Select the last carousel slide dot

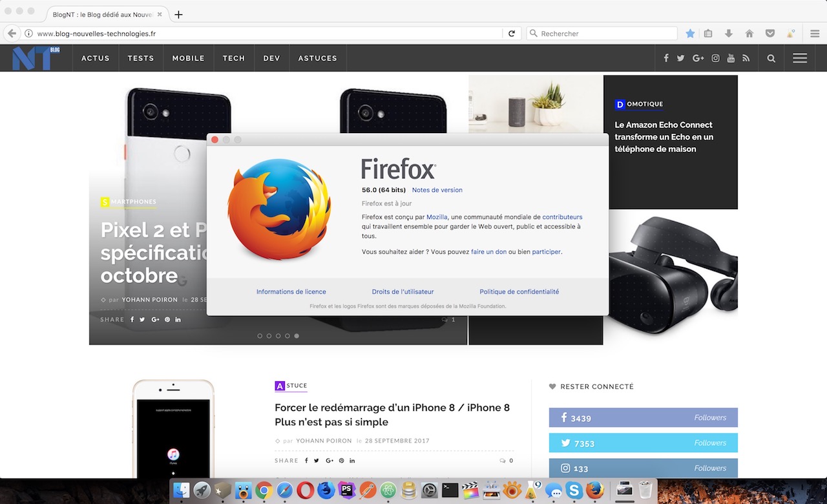click(297, 336)
